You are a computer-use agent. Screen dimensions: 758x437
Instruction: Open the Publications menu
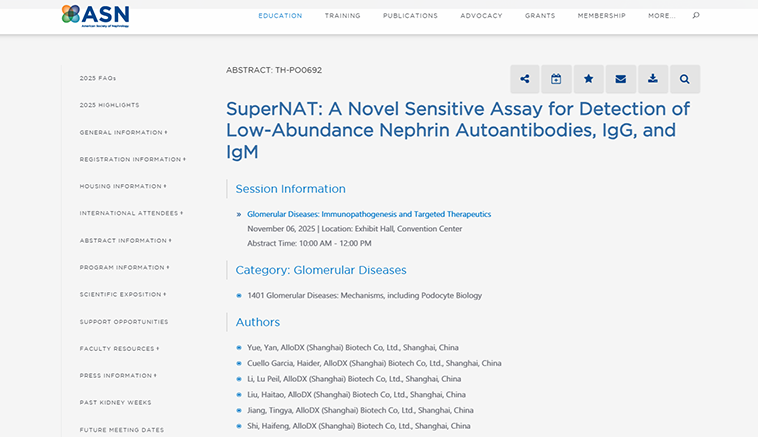[x=410, y=16]
